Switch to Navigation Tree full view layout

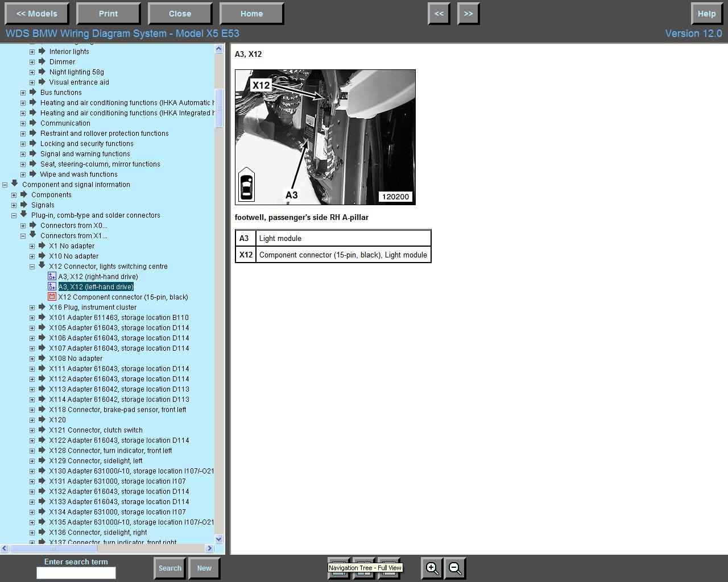click(338, 568)
